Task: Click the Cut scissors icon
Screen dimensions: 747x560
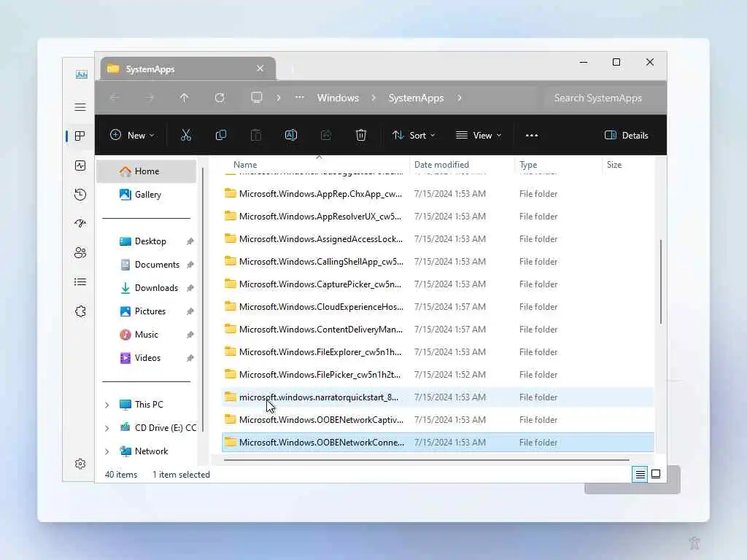Action: click(186, 135)
